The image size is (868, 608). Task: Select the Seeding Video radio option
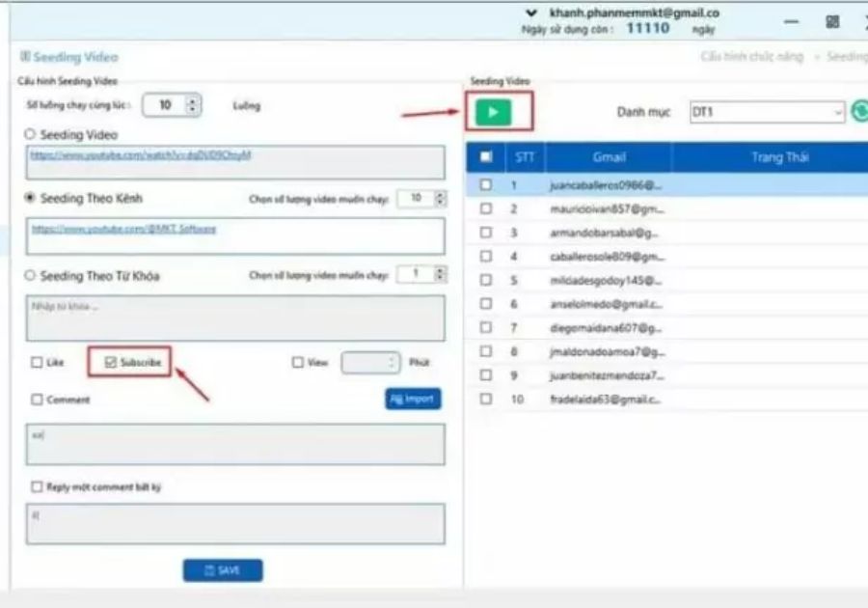click(30, 135)
